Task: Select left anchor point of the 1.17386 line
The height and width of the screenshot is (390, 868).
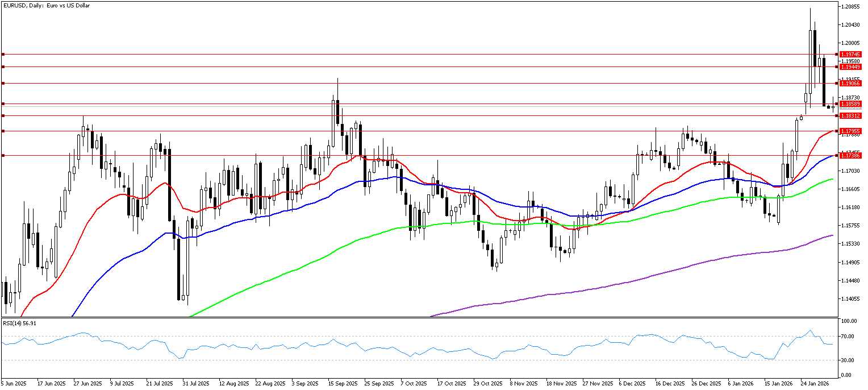Action: [3, 155]
